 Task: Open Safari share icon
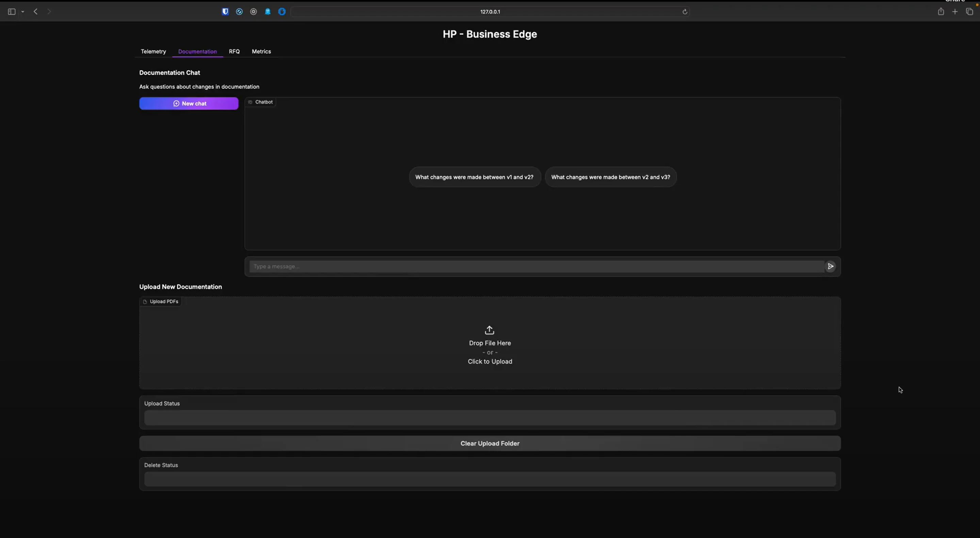(x=941, y=12)
